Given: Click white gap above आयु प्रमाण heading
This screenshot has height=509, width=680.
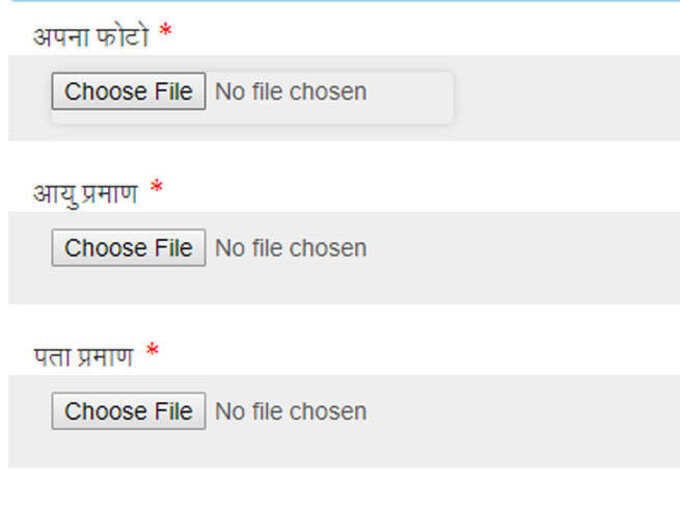Looking at the screenshot, I should (344, 158).
